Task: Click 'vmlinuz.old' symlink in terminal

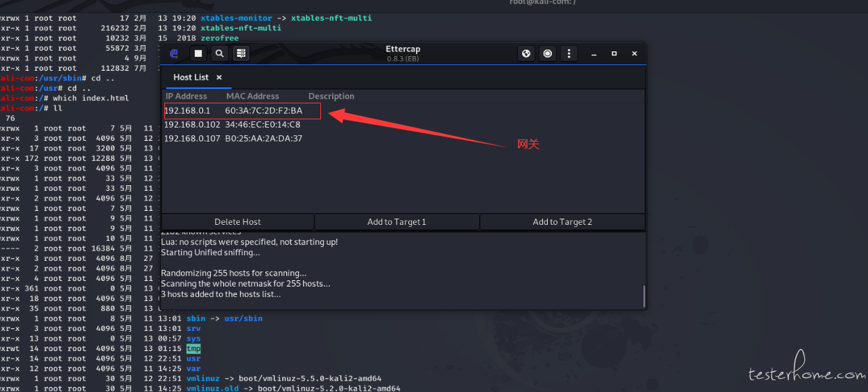Action: click(x=213, y=389)
